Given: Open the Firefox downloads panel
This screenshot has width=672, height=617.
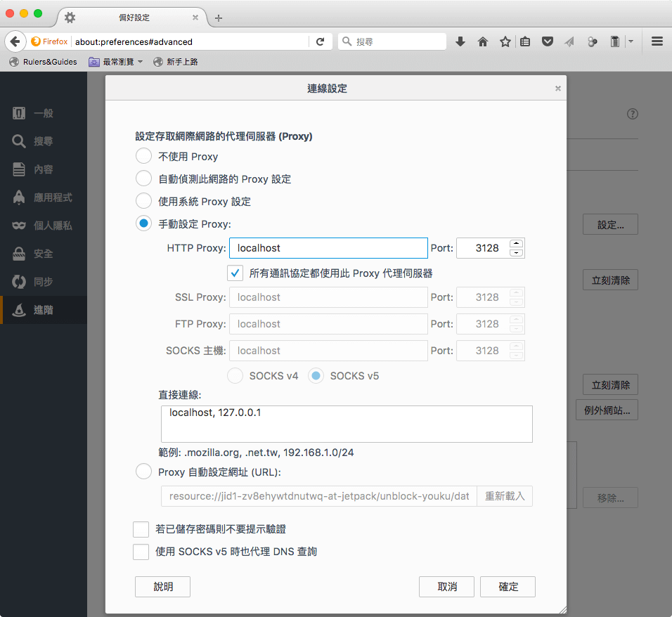Looking at the screenshot, I should click(x=460, y=41).
